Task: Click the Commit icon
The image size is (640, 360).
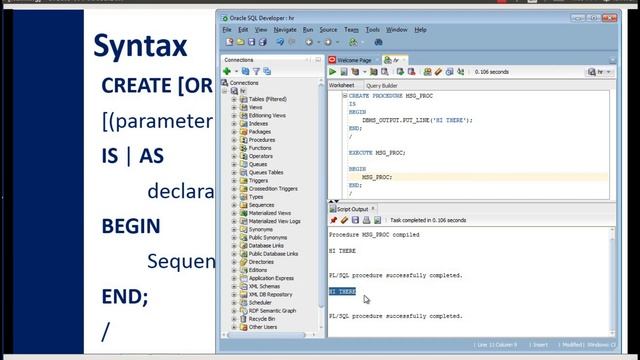Action: click(400, 72)
